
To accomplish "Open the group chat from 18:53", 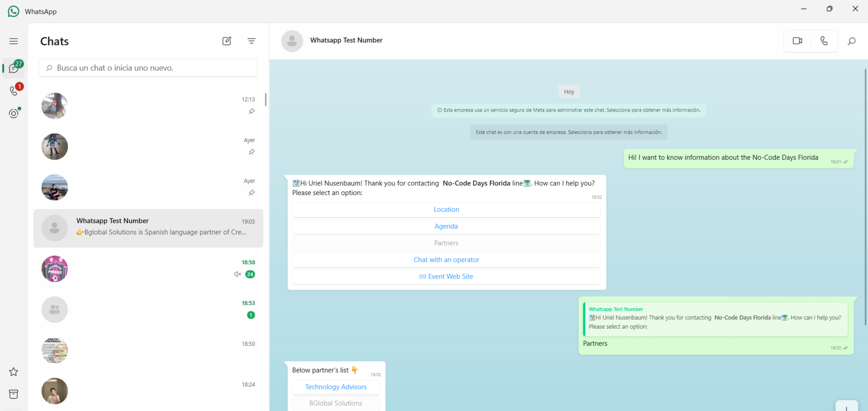I will pos(148,310).
